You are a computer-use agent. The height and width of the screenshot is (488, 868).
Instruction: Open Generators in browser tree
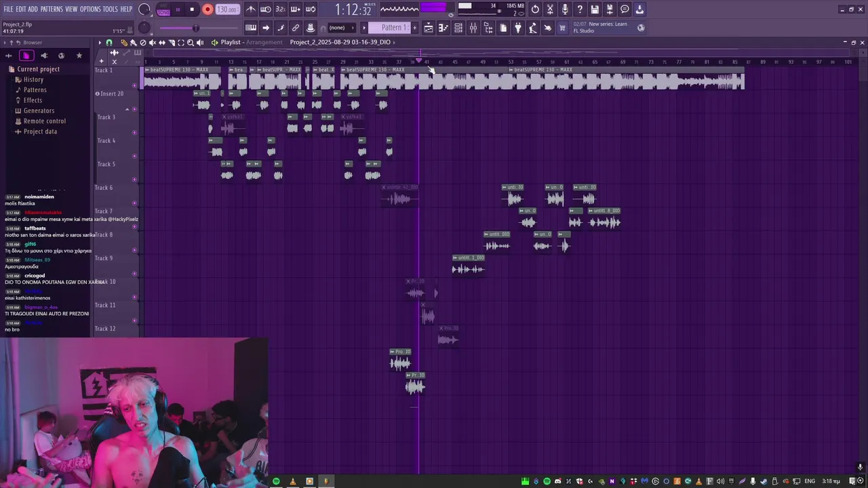pos(39,110)
